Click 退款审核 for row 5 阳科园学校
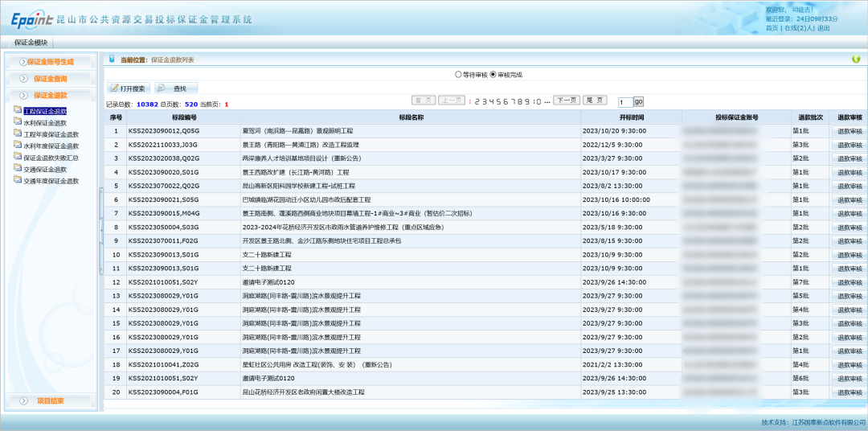 coord(850,186)
